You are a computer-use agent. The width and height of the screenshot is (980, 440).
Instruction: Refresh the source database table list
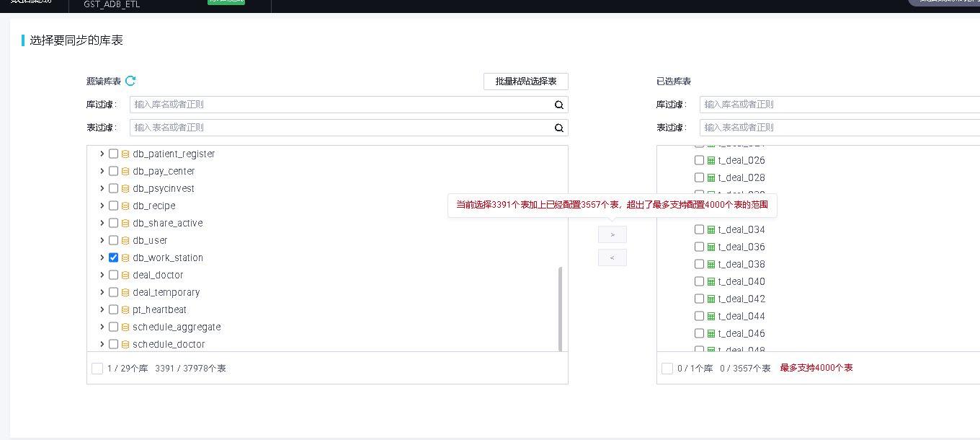click(x=130, y=81)
